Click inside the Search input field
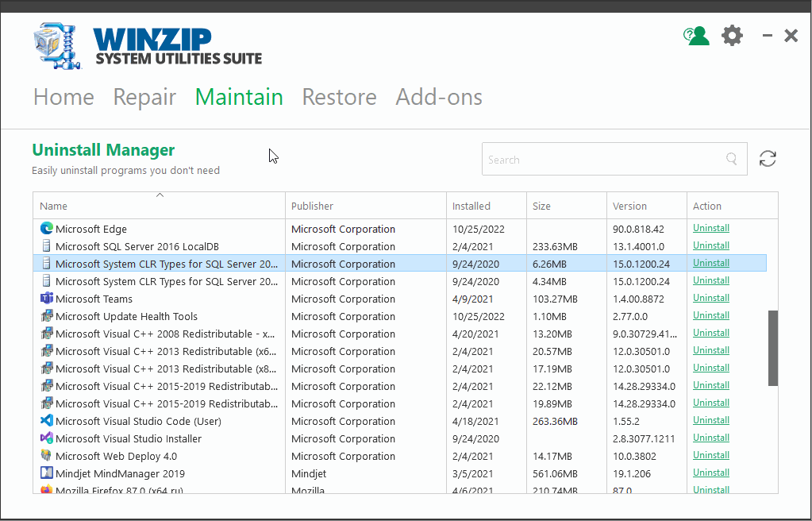Screen dimensions: 812x521 (x=603, y=160)
